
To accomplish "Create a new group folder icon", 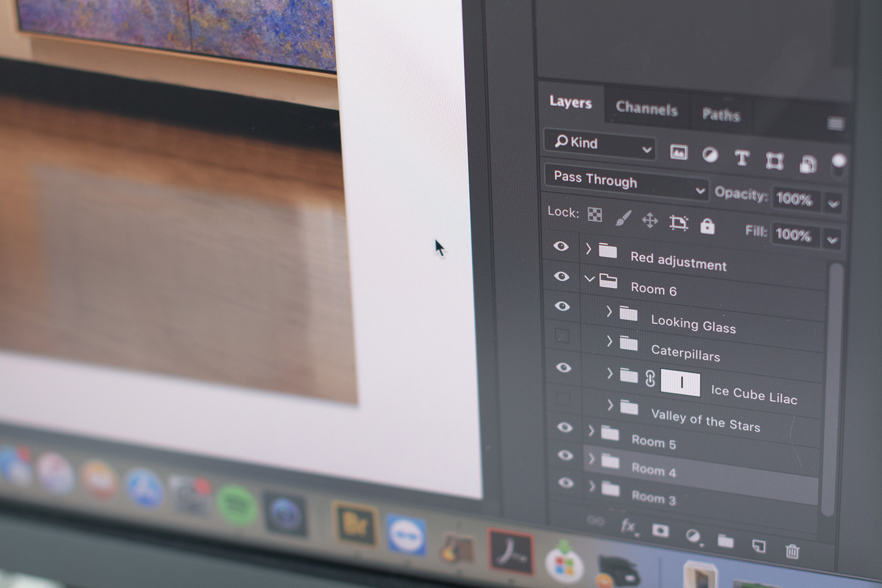I will 726,540.
